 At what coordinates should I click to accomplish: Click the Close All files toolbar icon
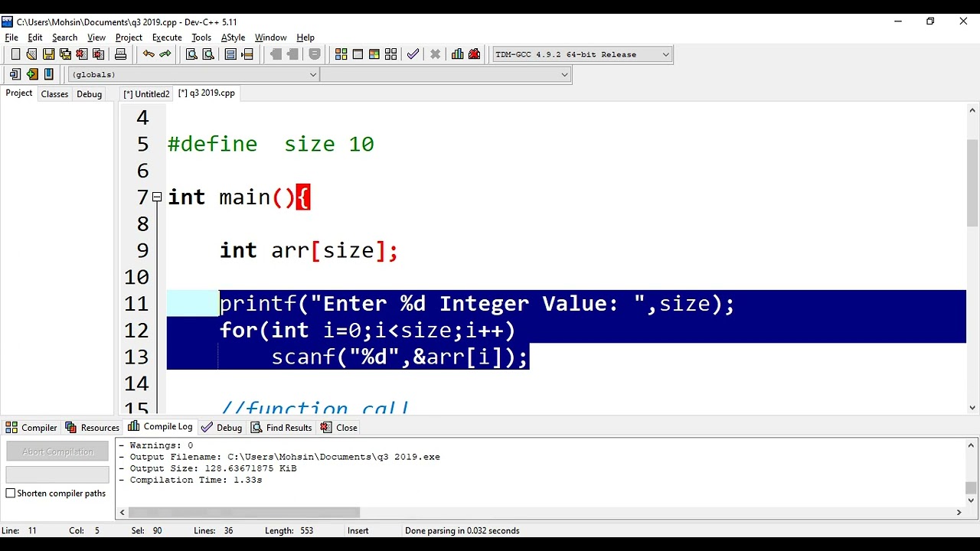click(x=99, y=54)
